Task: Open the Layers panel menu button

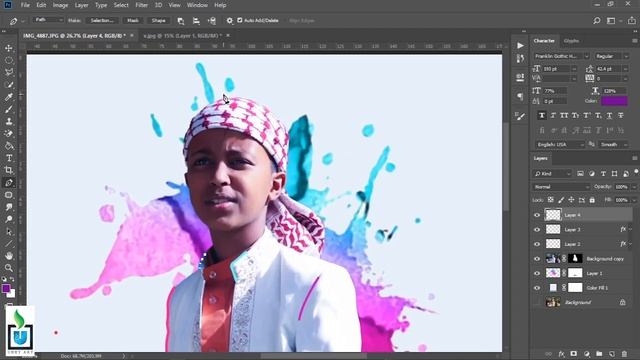Action: (634, 158)
